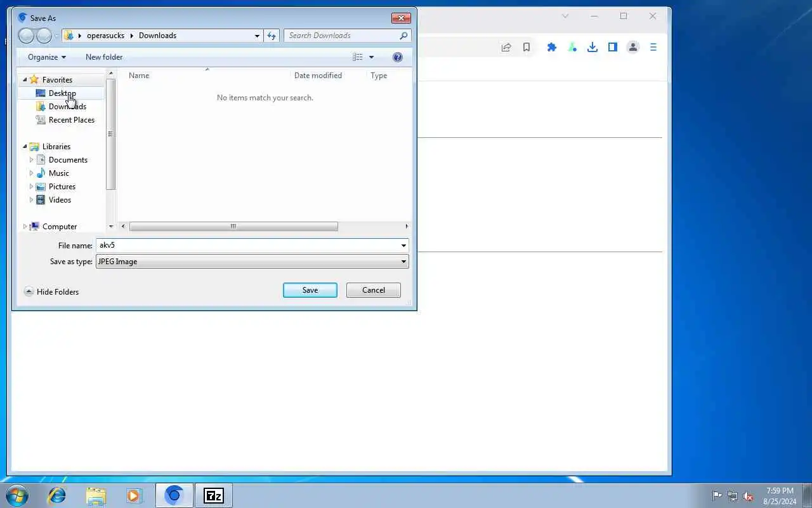Click the Forward navigation arrow in Save As
The height and width of the screenshot is (508, 812).
[x=44, y=36]
